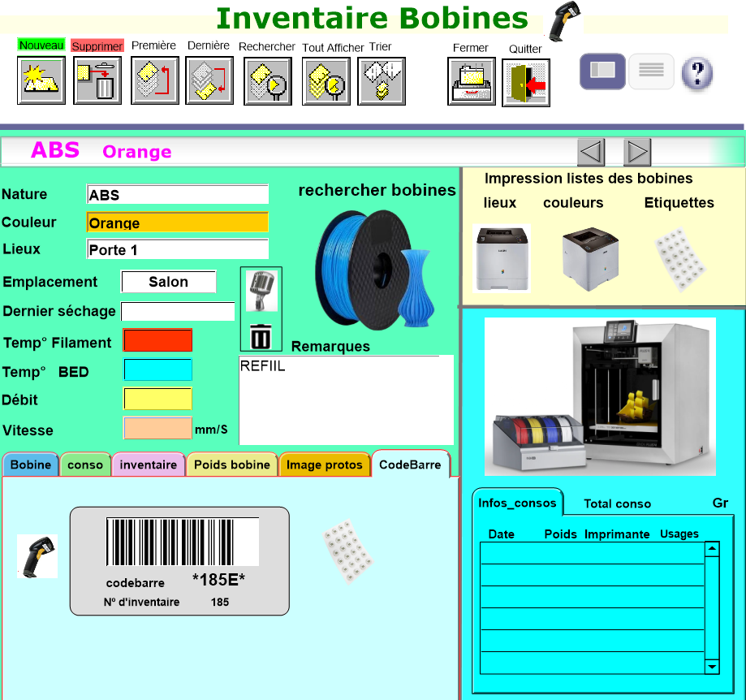
Task: Go to first record with Première icon
Action: (x=154, y=80)
